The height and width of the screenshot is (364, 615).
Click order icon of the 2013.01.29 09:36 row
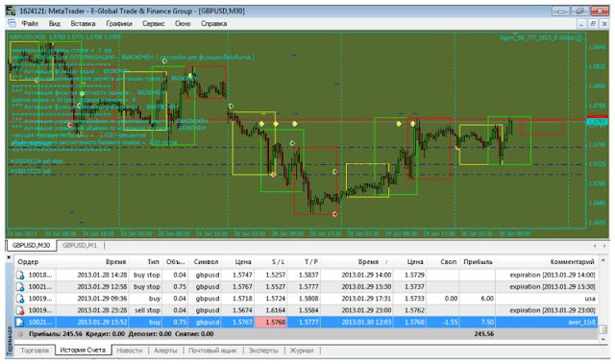[20, 299]
